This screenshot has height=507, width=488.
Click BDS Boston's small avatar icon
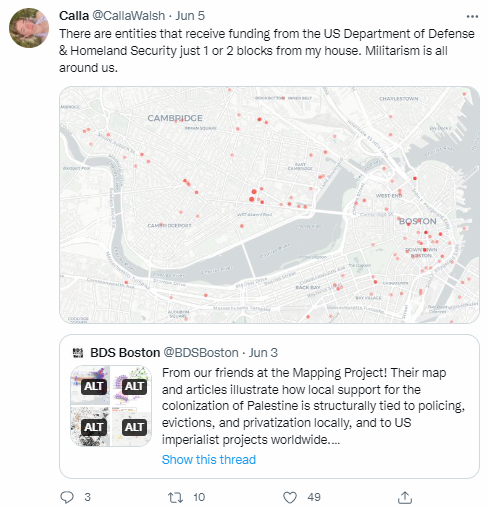point(78,353)
